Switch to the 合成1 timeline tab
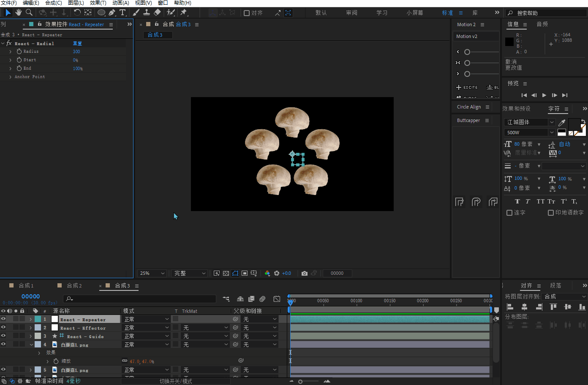Image resolution: width=588 pixels, height=385 pixels. pos(26,286)
